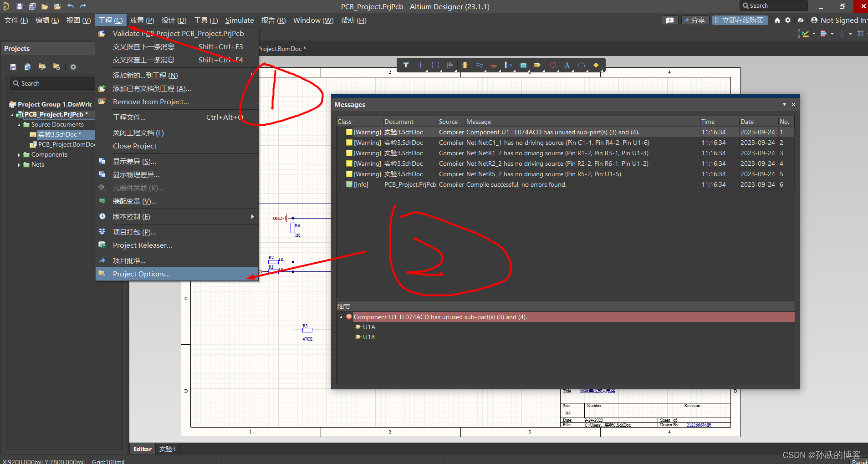Click the 立即在线购买 button
This screenshot has width=868, height=464.
(x=740, y=20)
